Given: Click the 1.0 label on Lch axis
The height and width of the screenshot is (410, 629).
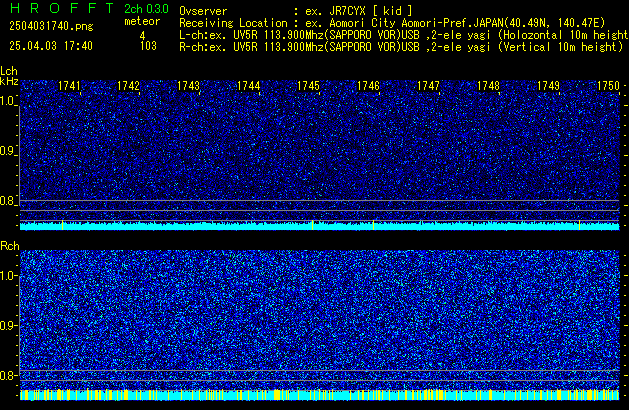Looking at the screenshot, I should [x=8, y=101].
